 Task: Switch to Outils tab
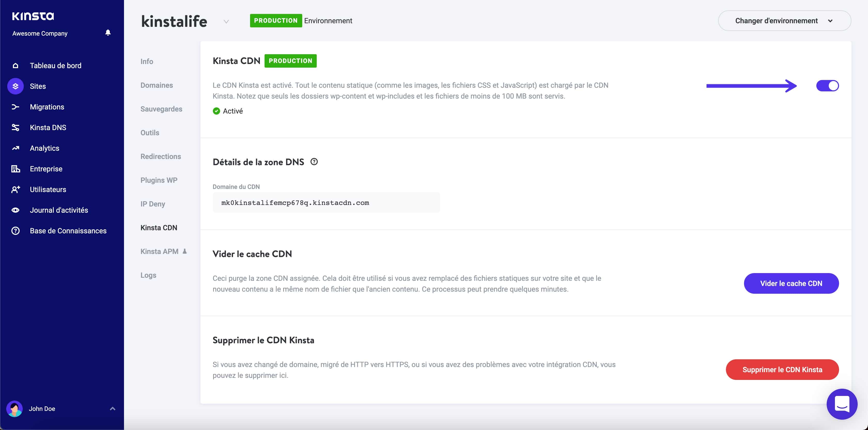tap(150, 133)
